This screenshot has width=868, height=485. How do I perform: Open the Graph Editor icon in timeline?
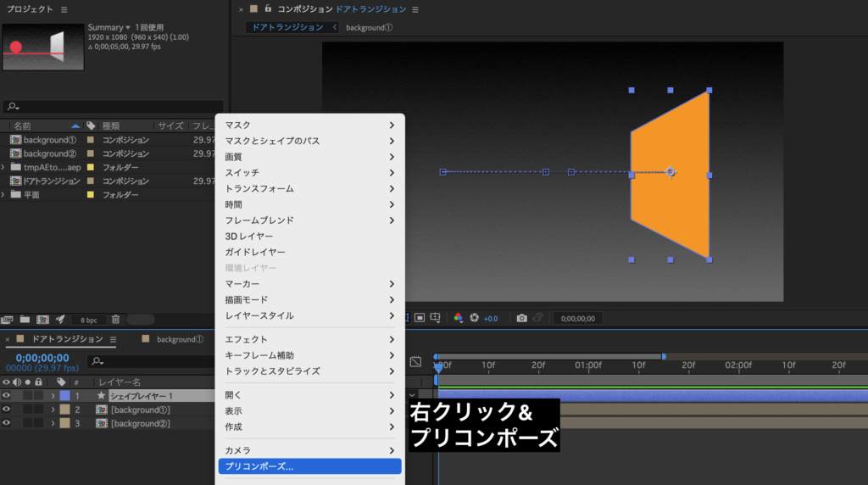coord(415,362)
